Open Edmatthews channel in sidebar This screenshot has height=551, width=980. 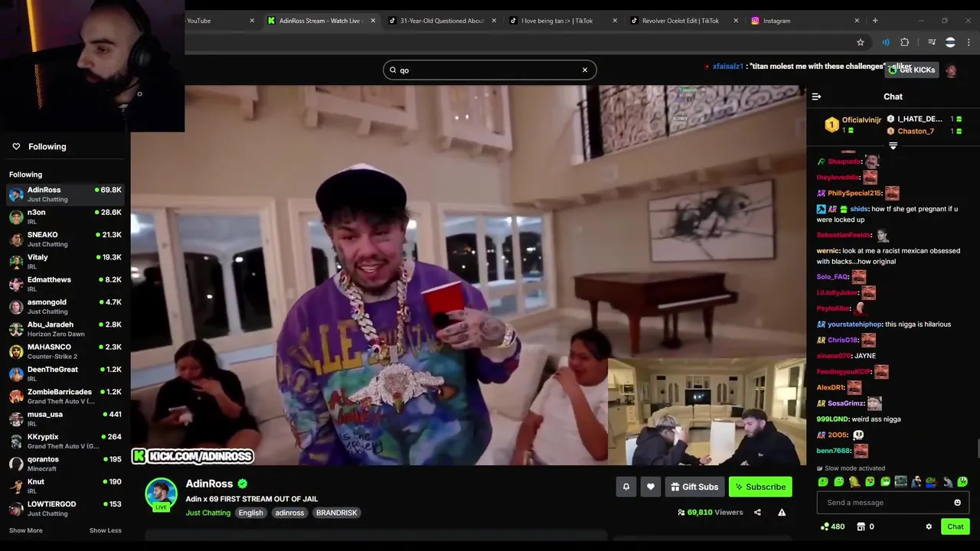coord(65,284)
